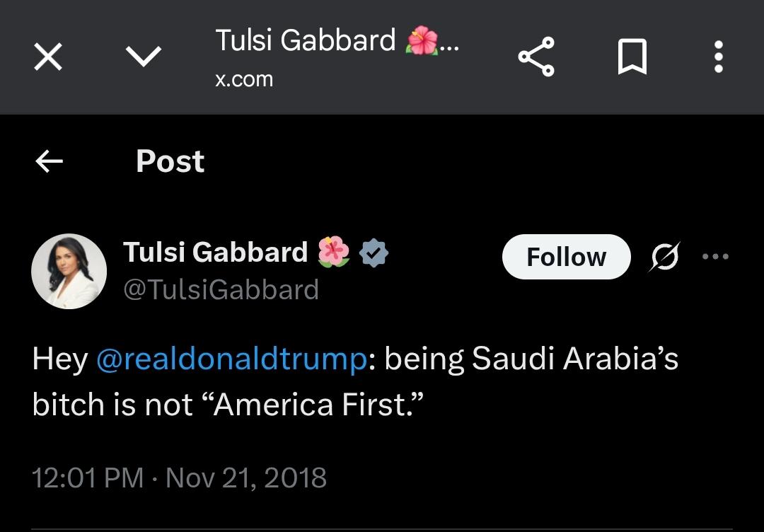Tap the tweet text "America First"

314,405
